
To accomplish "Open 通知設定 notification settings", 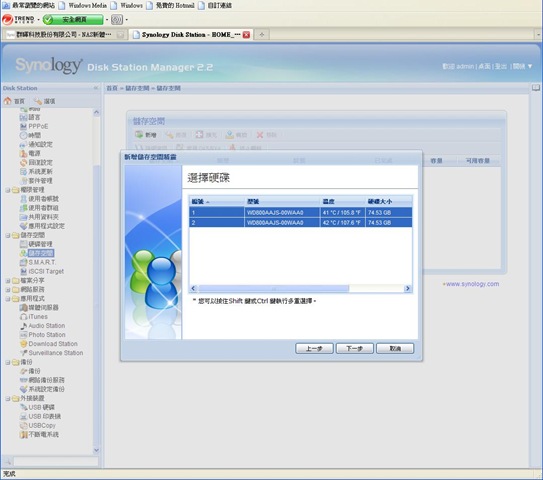I will [x=36, y=144].
